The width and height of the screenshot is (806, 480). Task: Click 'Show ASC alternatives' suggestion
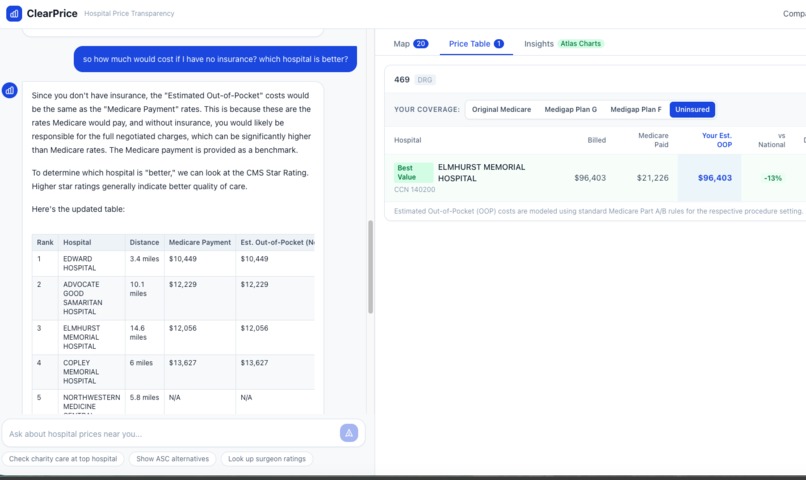[173, 459]
